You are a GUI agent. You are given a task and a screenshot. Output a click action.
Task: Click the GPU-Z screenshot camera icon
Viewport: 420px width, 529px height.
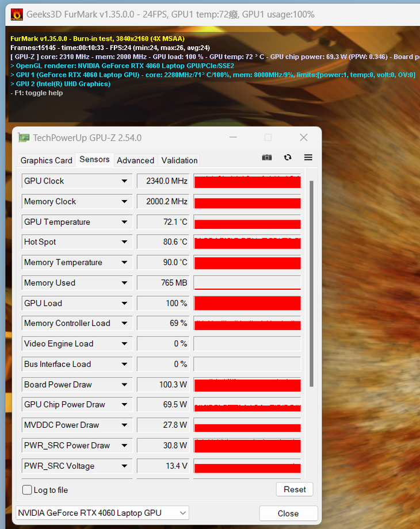pyautogui.click(x=267, y=158)
